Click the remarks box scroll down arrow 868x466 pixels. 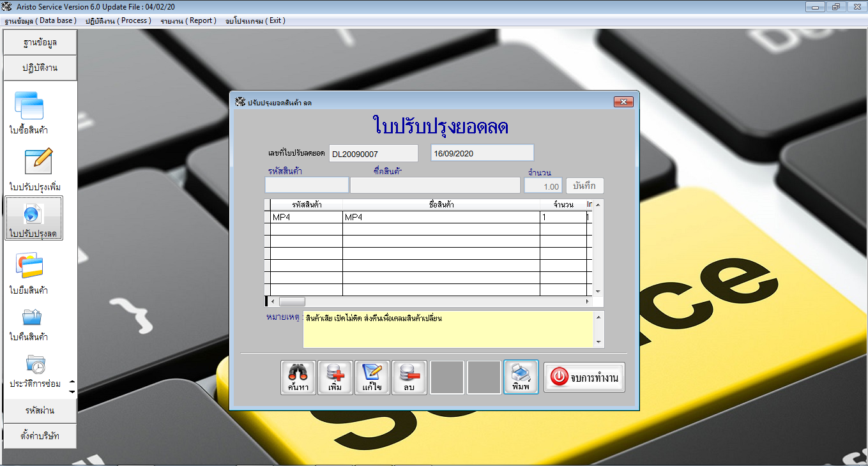point(598,342)
